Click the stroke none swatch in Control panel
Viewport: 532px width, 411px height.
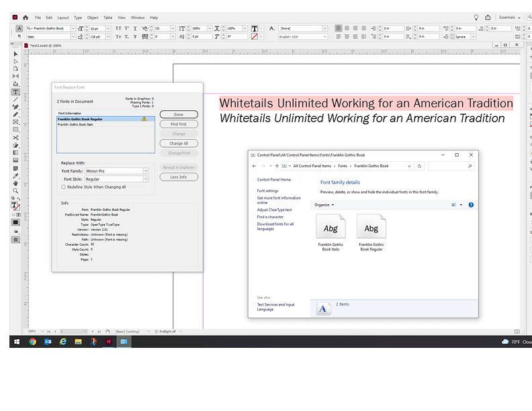[255, 37]
